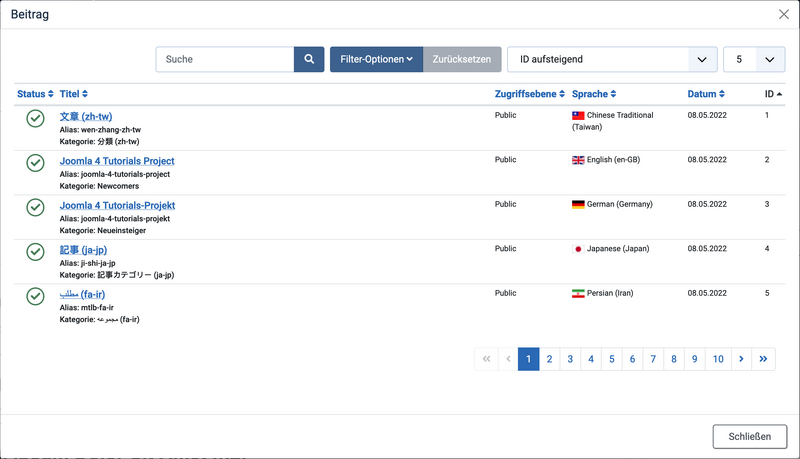
Task: Go to pagination page 10
Action: coord(718,359)
